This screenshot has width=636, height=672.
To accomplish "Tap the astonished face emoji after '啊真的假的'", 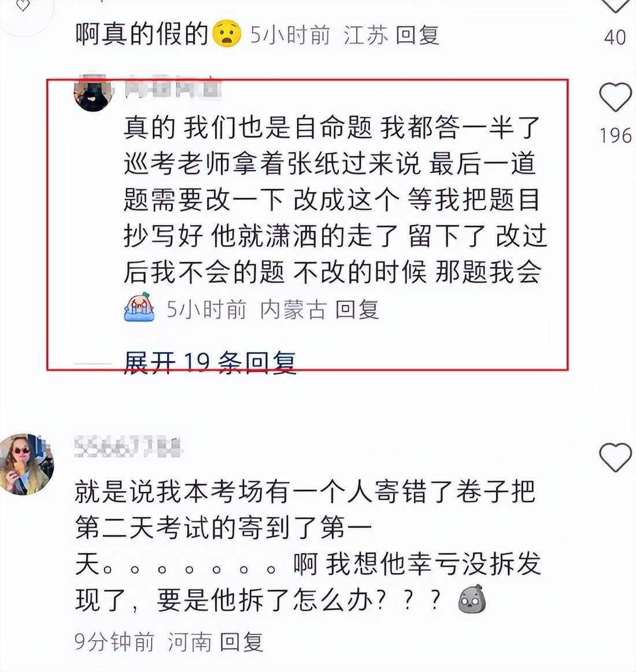I will [227, 34].
